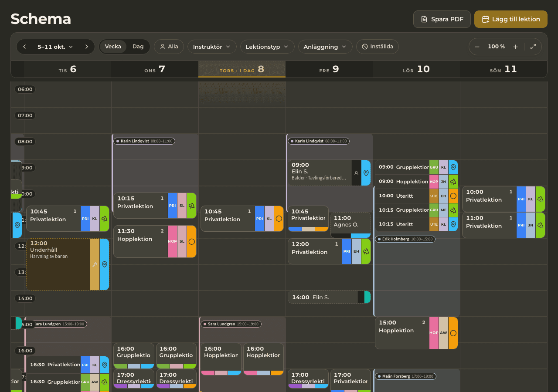
Task: Open the fullscreen expand icon
Action: (533, 47)
